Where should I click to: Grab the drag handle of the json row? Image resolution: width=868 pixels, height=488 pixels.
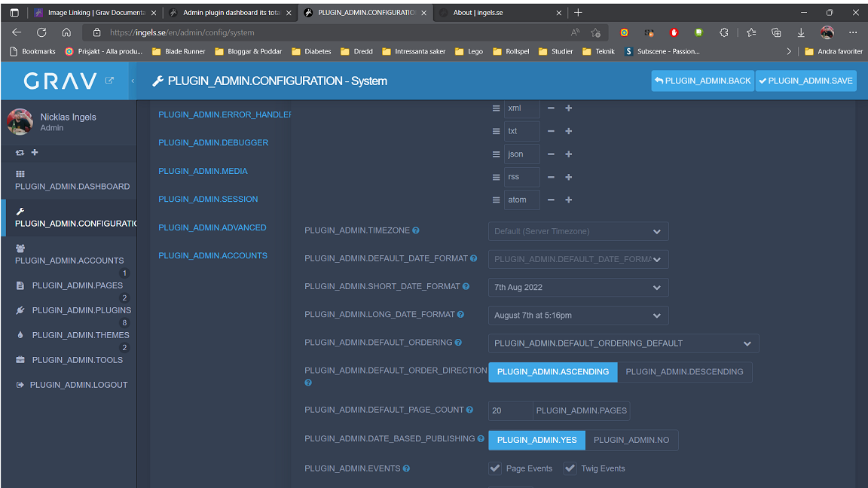coord(496,154)
